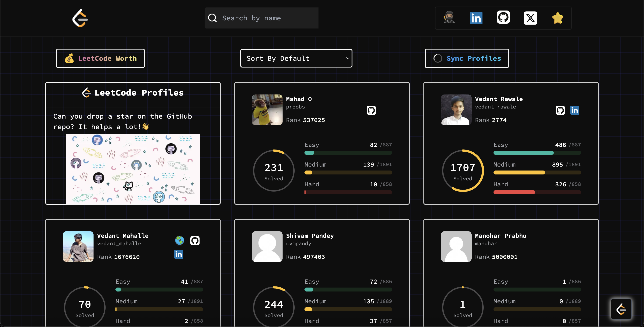
Task: Click the LeetCode logo in header
Action: coord(80,18)
